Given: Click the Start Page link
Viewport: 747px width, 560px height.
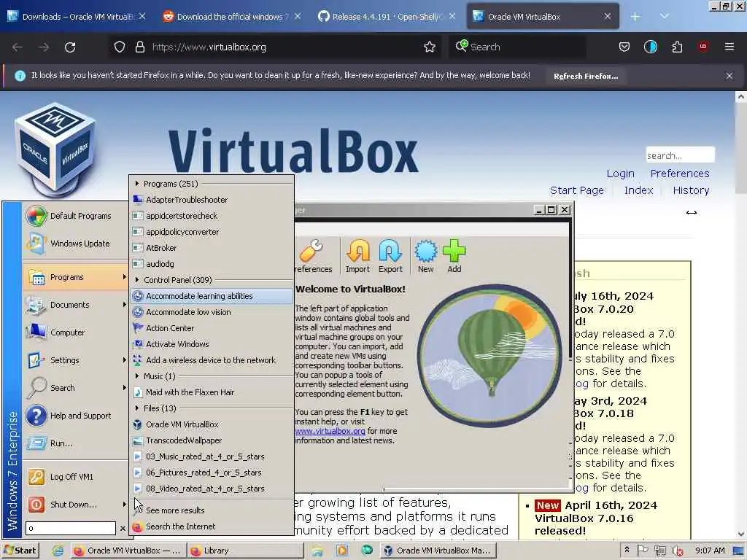Looking at the screenshot, I should [576, 190].
